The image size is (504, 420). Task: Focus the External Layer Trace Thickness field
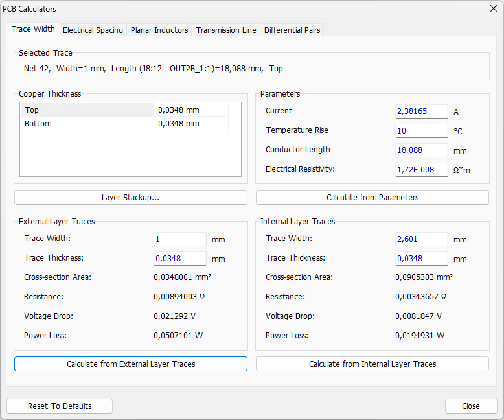click(180, 259)
